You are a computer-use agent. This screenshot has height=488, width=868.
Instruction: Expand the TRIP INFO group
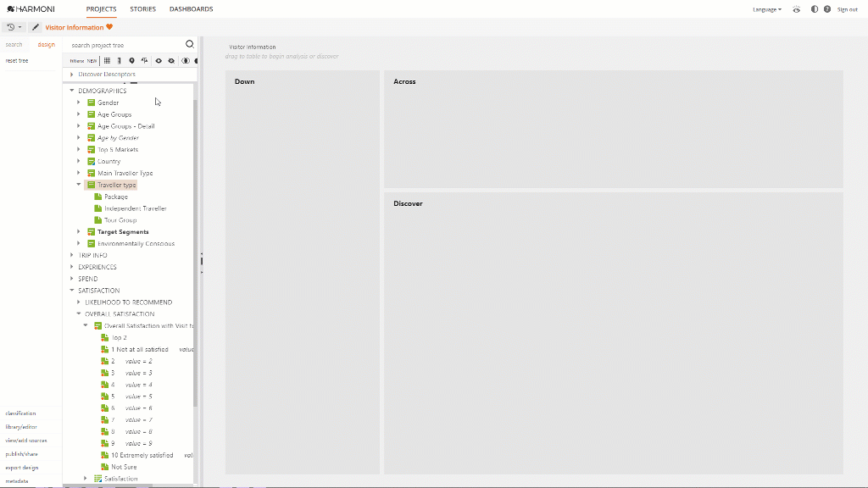71,255
